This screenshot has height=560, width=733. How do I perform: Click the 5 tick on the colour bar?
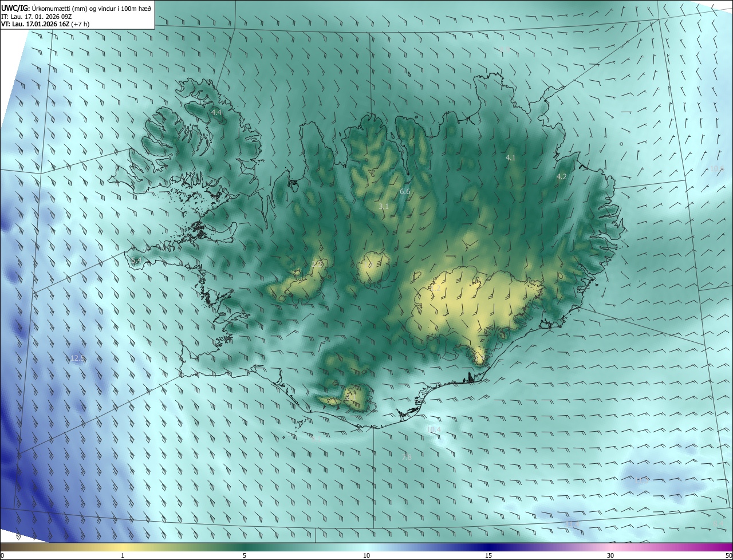coord(245,555)
